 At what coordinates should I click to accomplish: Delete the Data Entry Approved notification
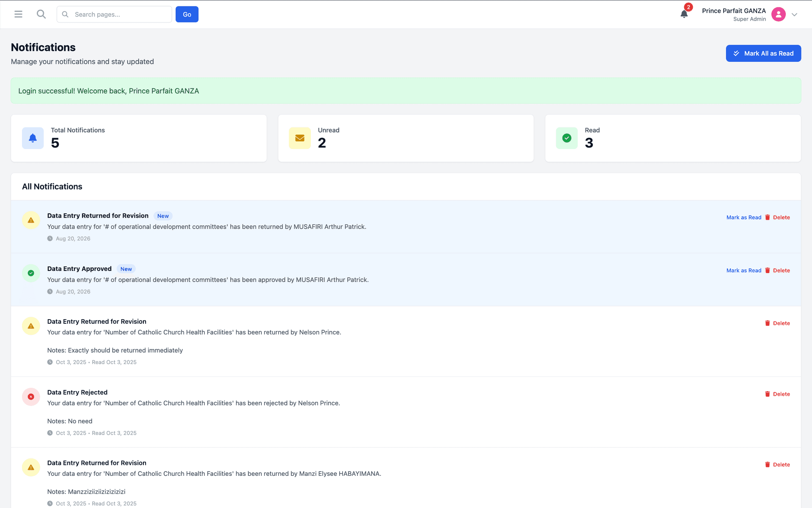[777, 271]
